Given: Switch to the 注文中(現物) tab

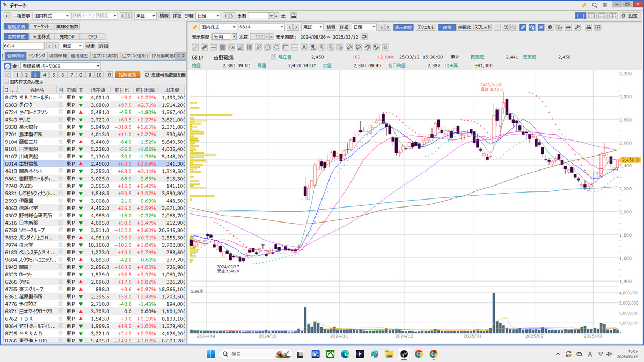Looking at the screenshot, I should [105, 56].
